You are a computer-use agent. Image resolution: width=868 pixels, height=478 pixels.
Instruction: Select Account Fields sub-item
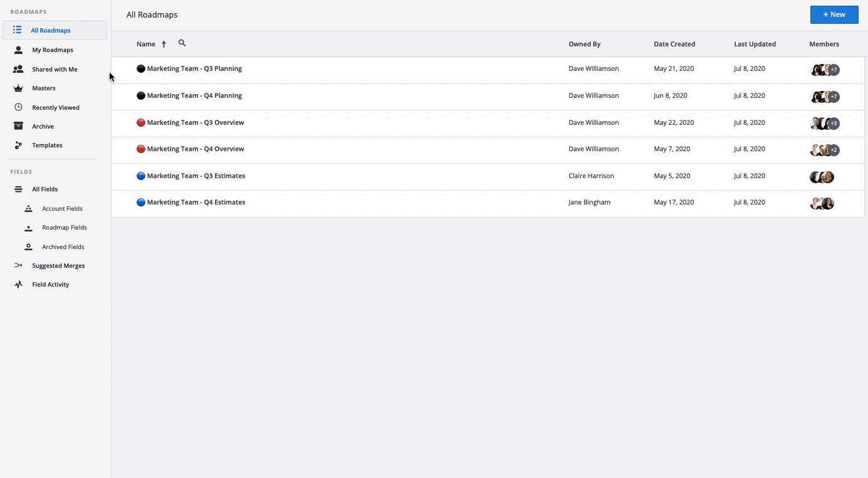(x=62, y=209)
